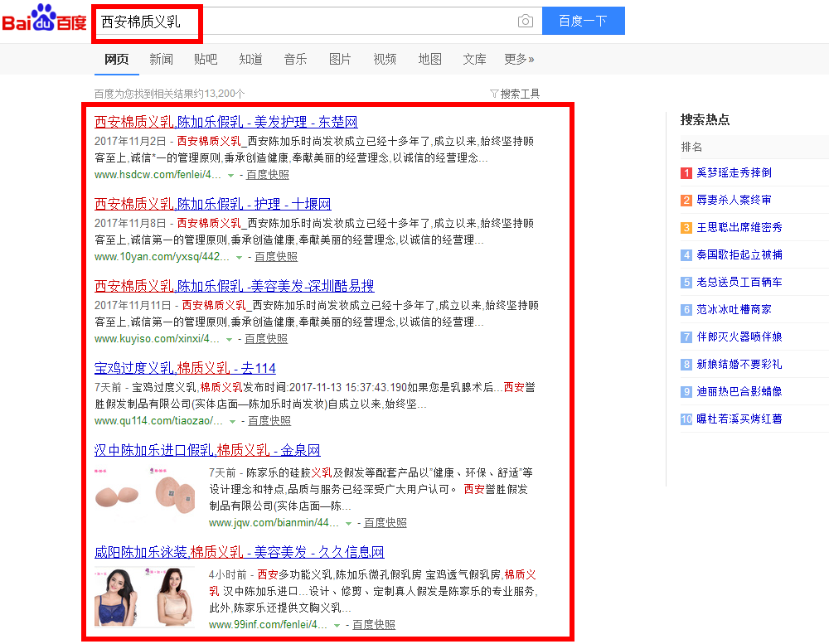
Task: Click the Baidu logo
Action: point(45,19)
